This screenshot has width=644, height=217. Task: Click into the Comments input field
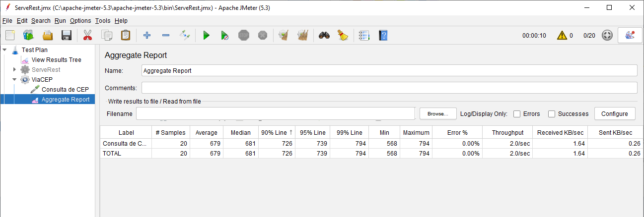pyautogui.click(x=389, y=88)
